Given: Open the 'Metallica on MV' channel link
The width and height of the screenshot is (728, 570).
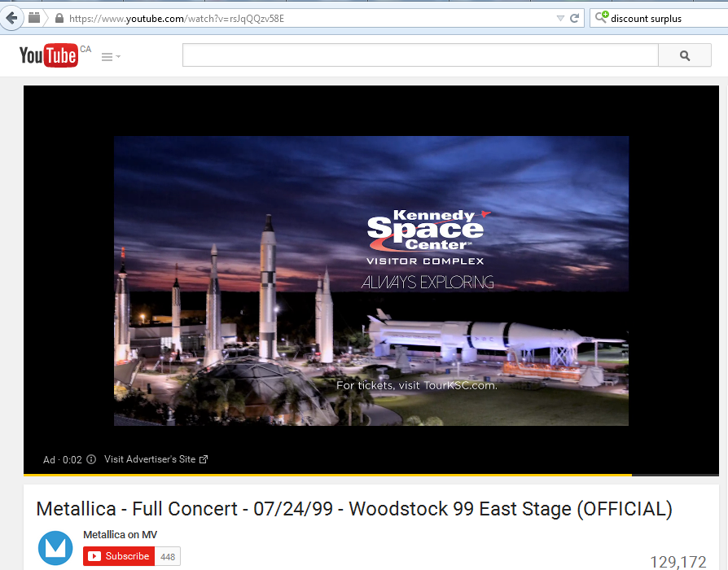Looking at the screenshot, I should pos(120,535).
